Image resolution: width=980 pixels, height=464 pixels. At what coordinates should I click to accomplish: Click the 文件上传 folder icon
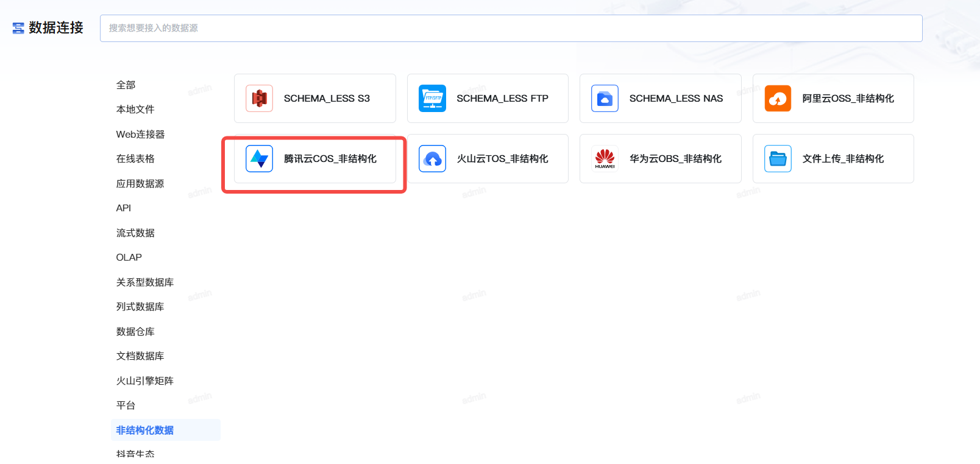tap(778, 159)
